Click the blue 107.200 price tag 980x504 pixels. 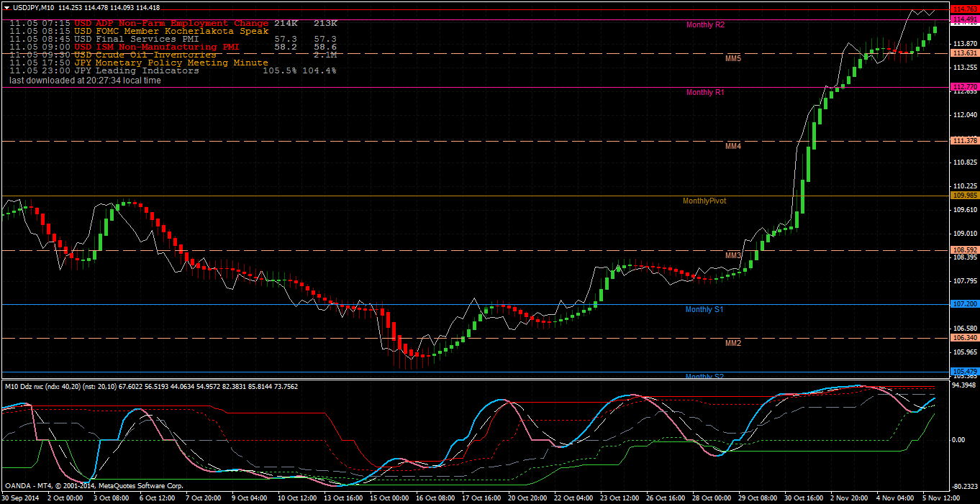[964, 304]
